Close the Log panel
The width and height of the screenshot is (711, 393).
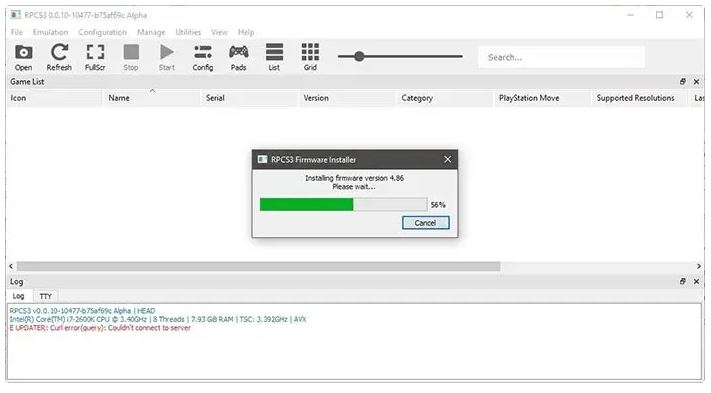(x=696, y=281)
